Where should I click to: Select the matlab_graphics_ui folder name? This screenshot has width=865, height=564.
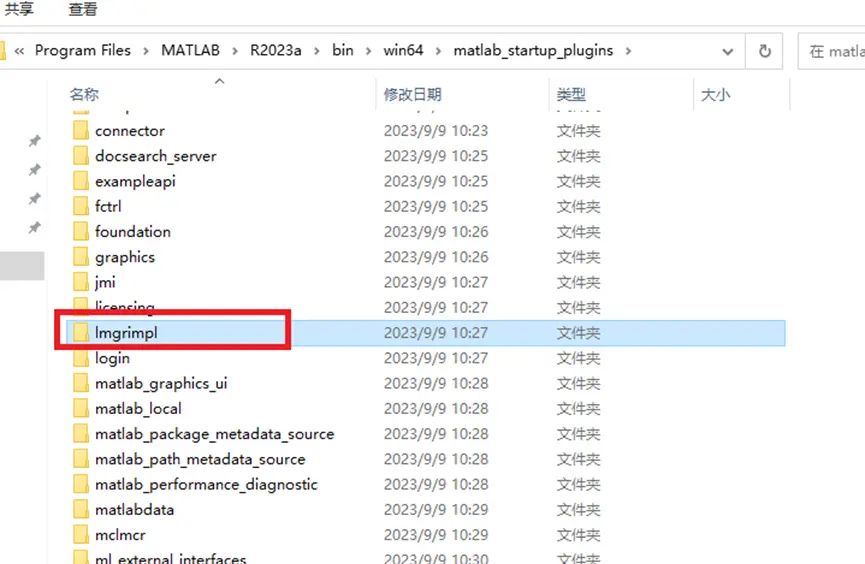tap(161, 384)
